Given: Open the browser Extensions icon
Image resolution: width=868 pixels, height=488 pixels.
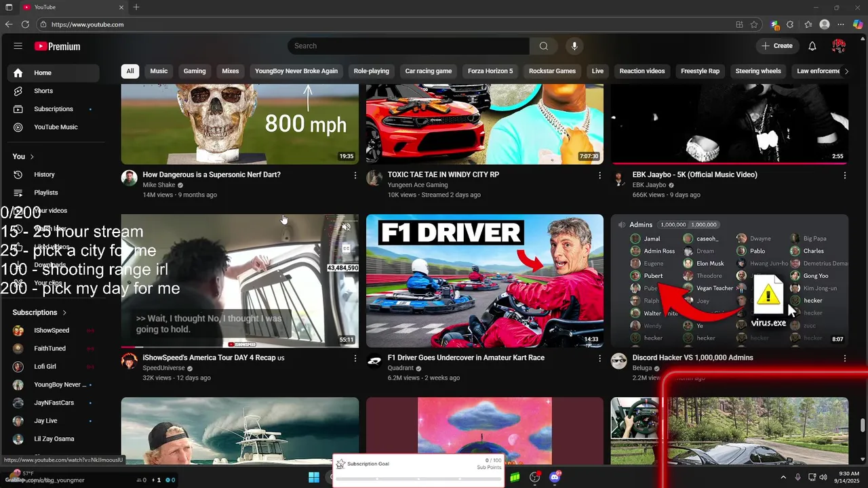Looking at the screenshot, I should pos(790,24).
